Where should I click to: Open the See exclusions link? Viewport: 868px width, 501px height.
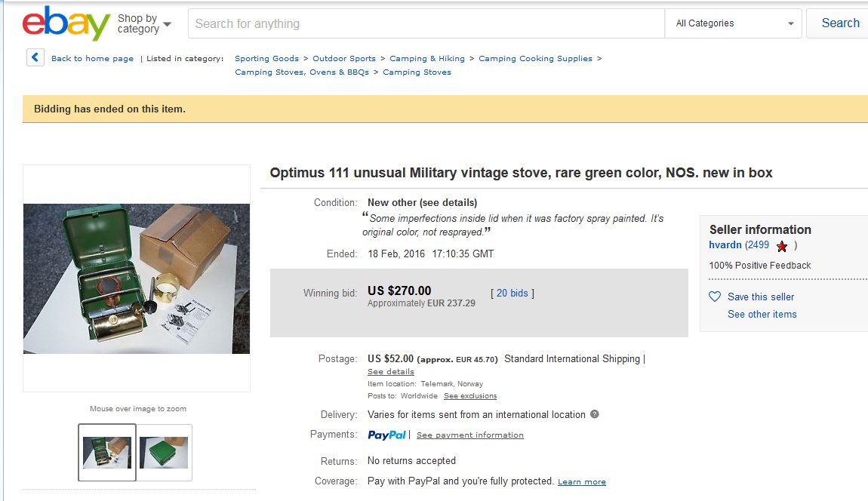coord(469,396)
